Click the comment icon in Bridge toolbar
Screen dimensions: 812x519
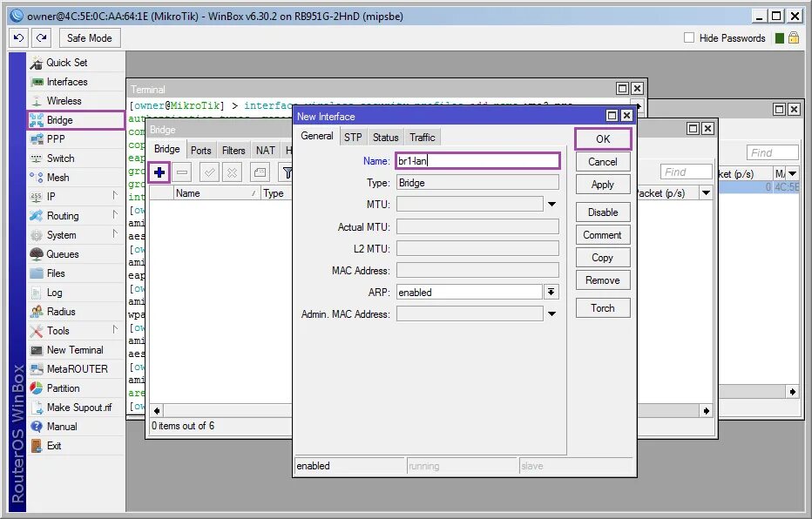[260, 172]
